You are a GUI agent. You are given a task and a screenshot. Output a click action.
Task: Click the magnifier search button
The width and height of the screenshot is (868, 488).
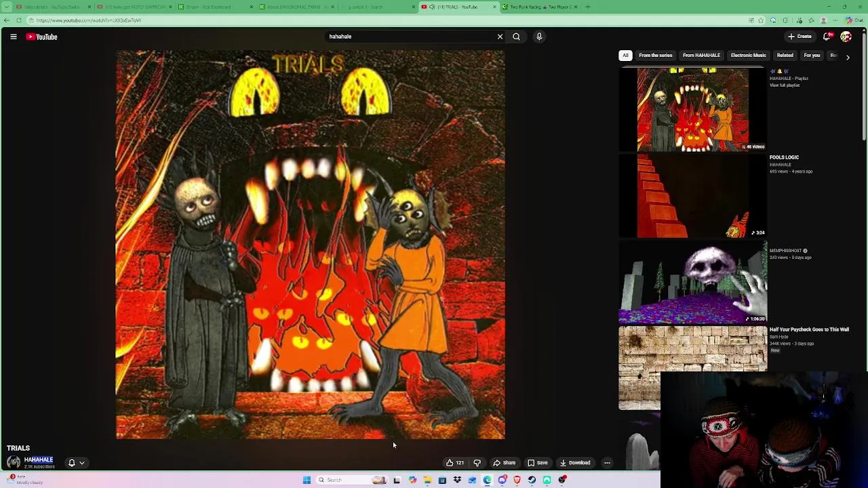coord(516,37)
